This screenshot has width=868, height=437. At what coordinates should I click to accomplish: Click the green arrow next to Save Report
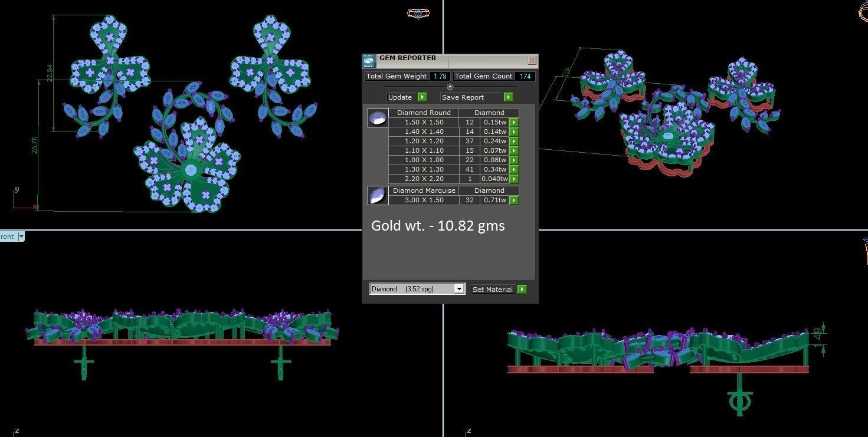(x=509, y=97)
